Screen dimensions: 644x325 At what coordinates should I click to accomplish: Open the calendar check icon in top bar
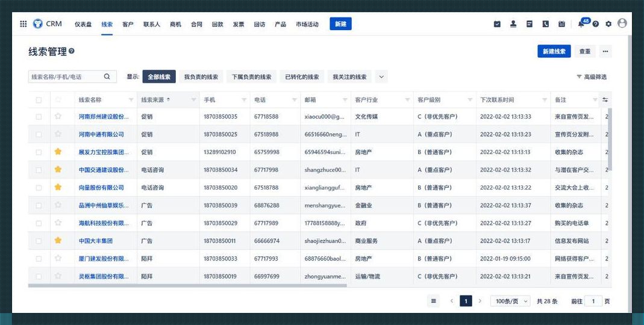[x=497, y=24]
